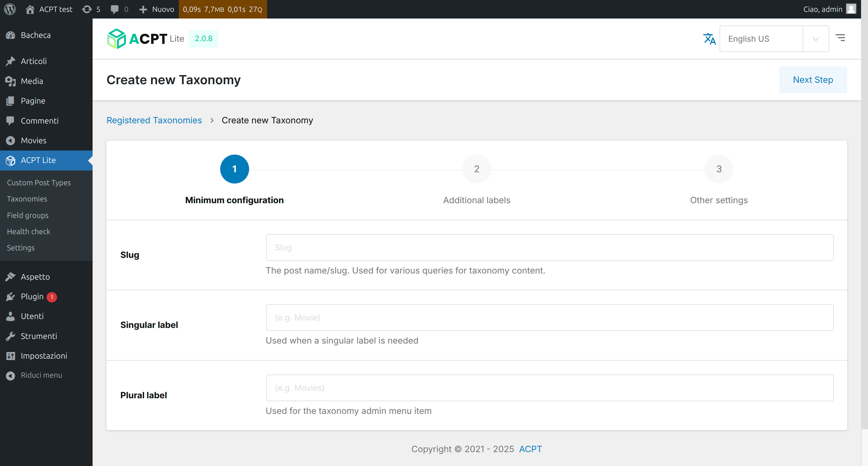The height and width of the screenshot is (466, 868).
Task: Click the Plural label input field
Action: click(x=549, y=388)
